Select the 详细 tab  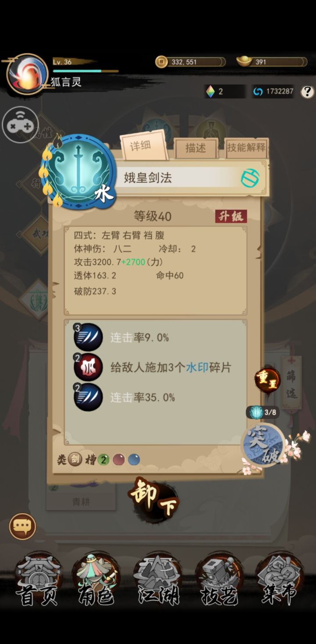(144, 146)
